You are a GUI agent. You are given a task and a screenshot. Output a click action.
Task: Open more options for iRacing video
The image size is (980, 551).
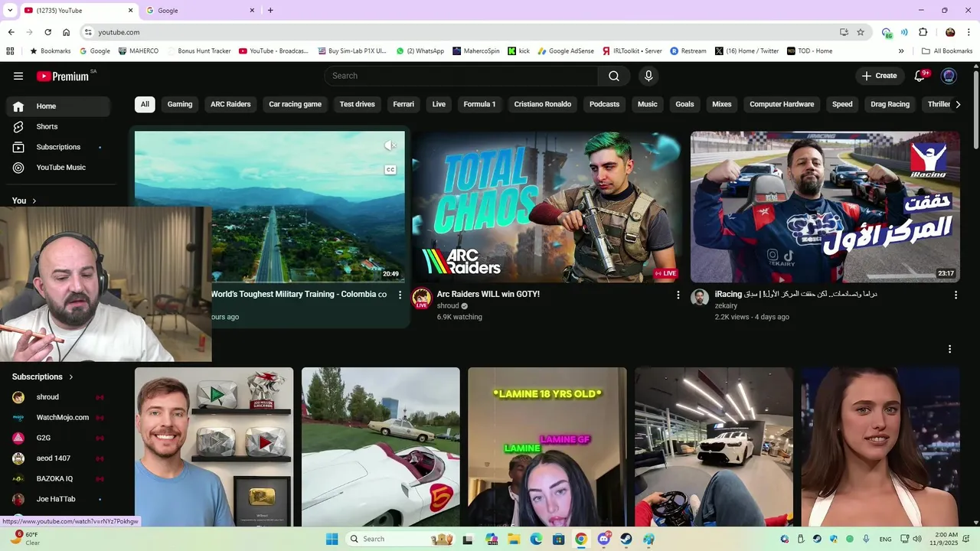[x=955, y=295]
